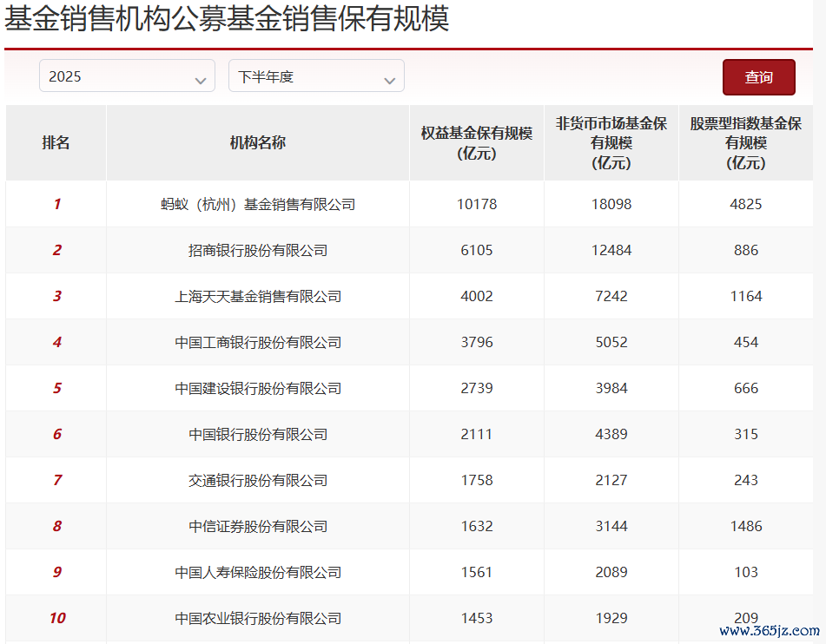The height and width of the screenshot is (644, 826).
Task: Select 交通银行股份有限公司 name cell
Action: 258,480
